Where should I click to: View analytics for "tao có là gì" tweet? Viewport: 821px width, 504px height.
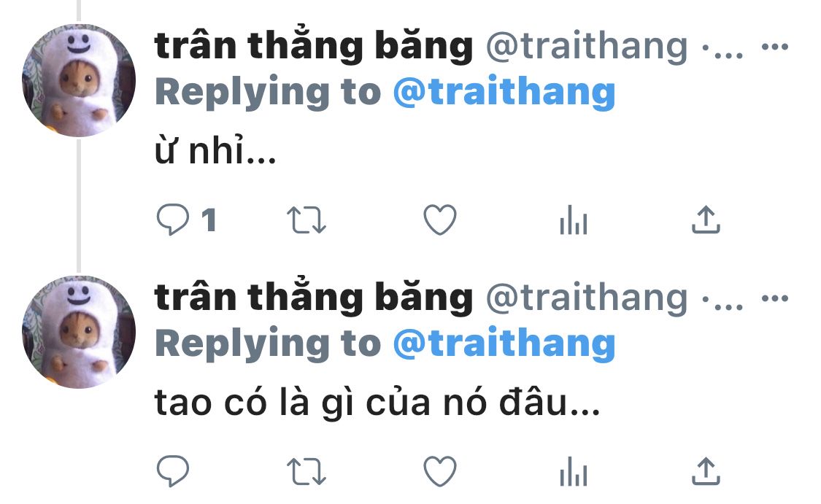574,472
